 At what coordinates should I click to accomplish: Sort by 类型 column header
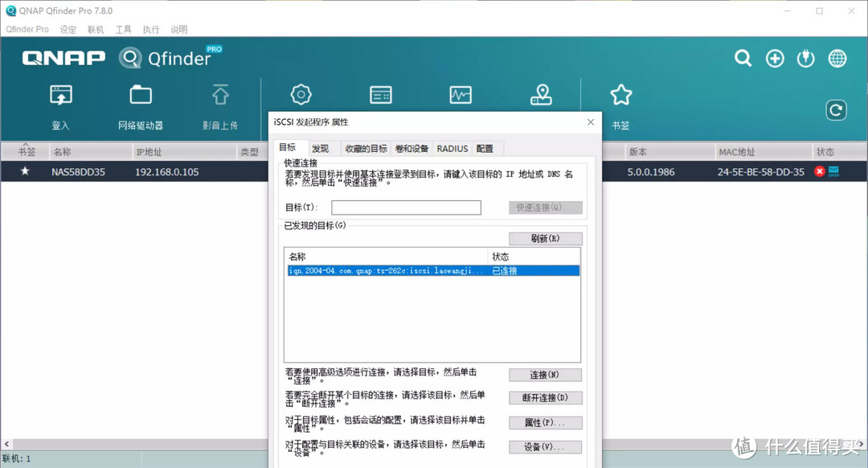click(x=252, y=152)
